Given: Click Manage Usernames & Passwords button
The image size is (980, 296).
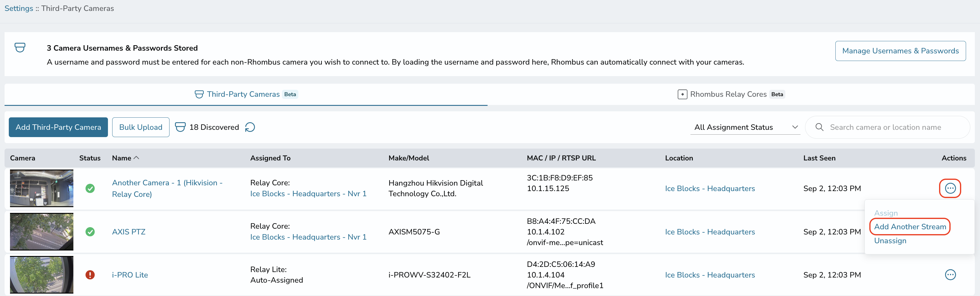Looking at the screenshot, I should point(900,51).
